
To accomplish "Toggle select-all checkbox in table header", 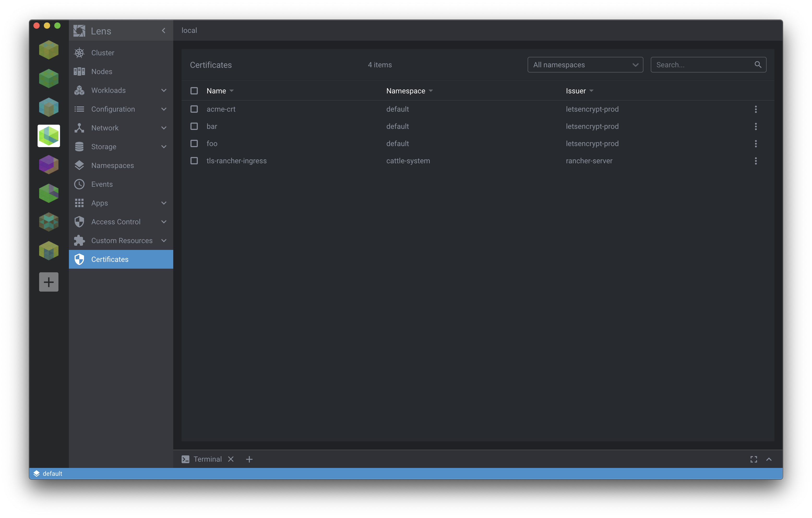I will pyautogui.click(x=194, y=91).
